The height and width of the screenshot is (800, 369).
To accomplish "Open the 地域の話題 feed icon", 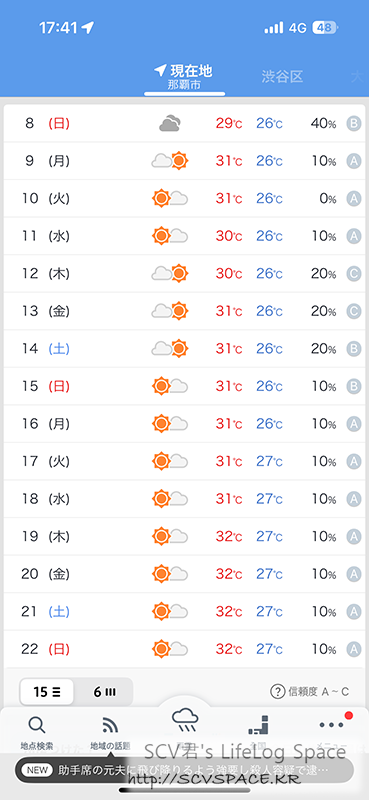I will (110, 725).
